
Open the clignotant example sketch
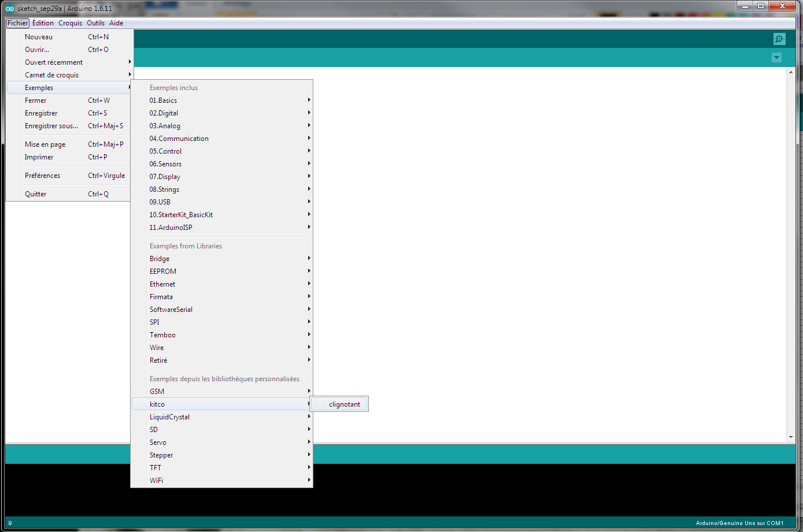pyautogui.click(x=345, y=404)
